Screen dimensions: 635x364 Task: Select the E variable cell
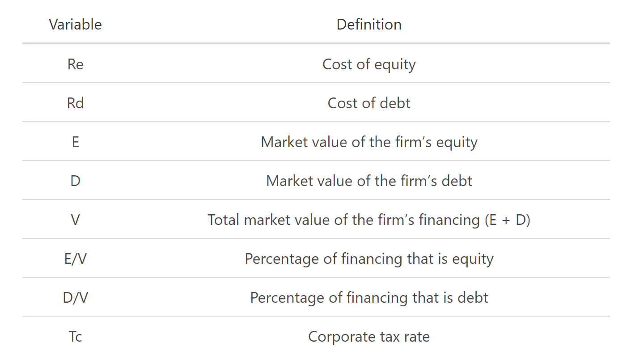pos(75,142)
